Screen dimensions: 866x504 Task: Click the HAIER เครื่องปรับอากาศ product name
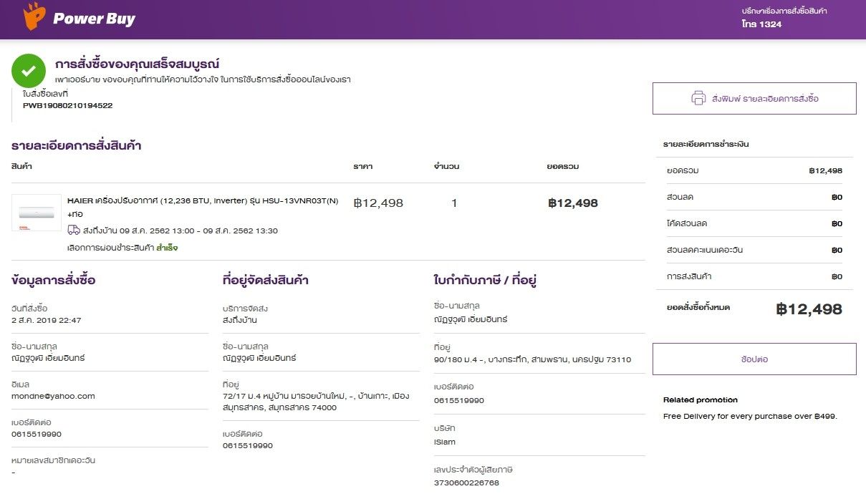[x=203, y=207]
